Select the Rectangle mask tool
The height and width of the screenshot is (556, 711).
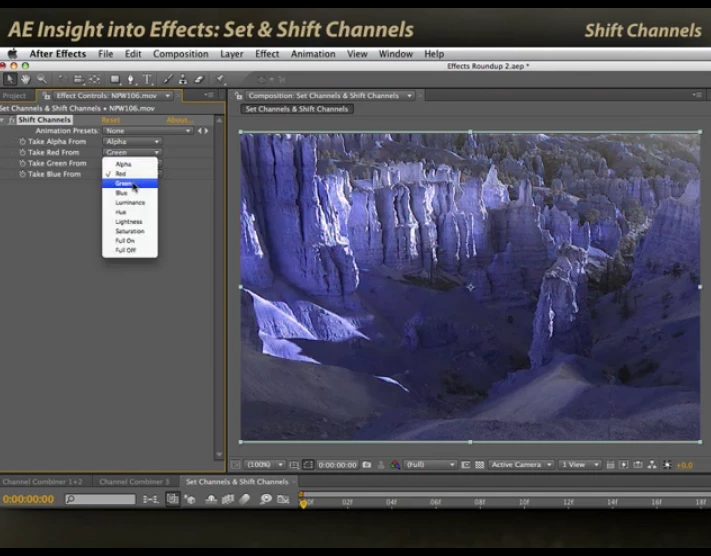pos(115,79)
